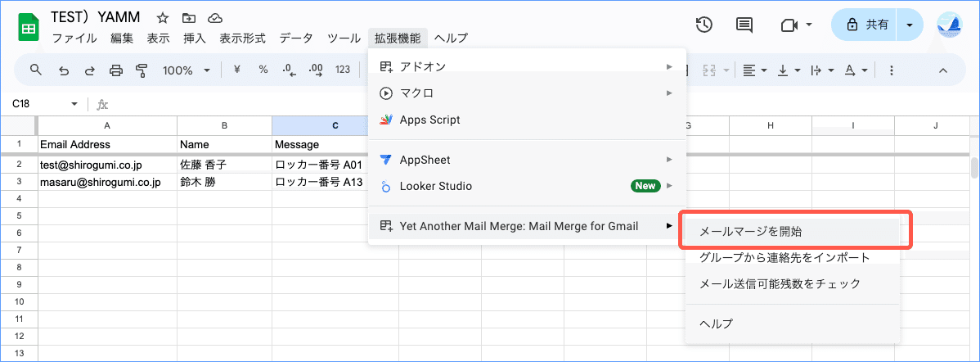The width and height of the screenshot is (980, 362).
Task: Open the zoom 100% dropdown
Action: tap(187, 70)
